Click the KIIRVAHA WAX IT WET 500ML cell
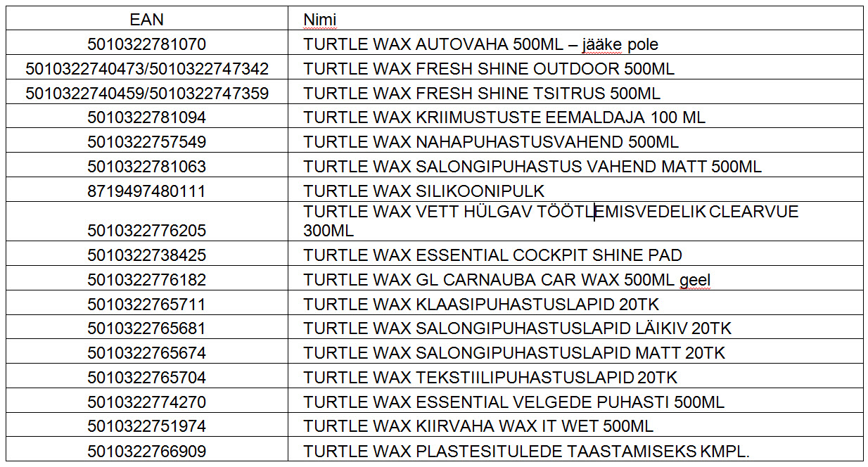Viewport: 868px width, 467px height. click(575, 426)
